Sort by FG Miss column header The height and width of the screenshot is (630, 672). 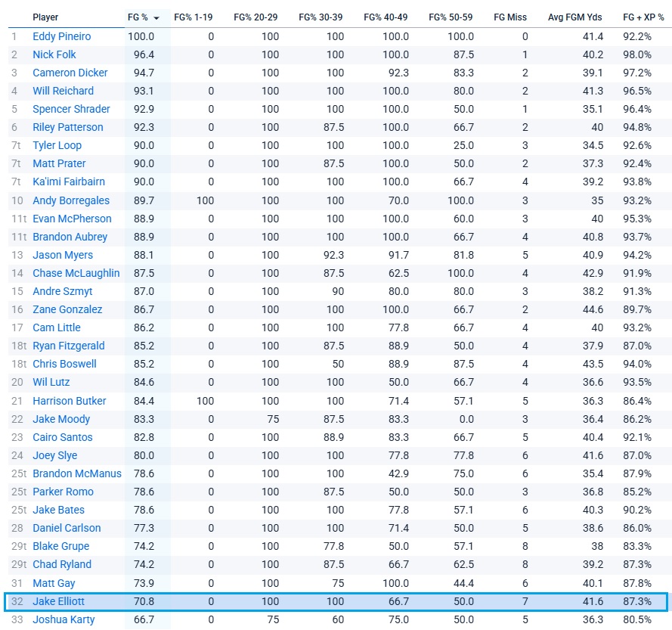(x=510, y=17)
